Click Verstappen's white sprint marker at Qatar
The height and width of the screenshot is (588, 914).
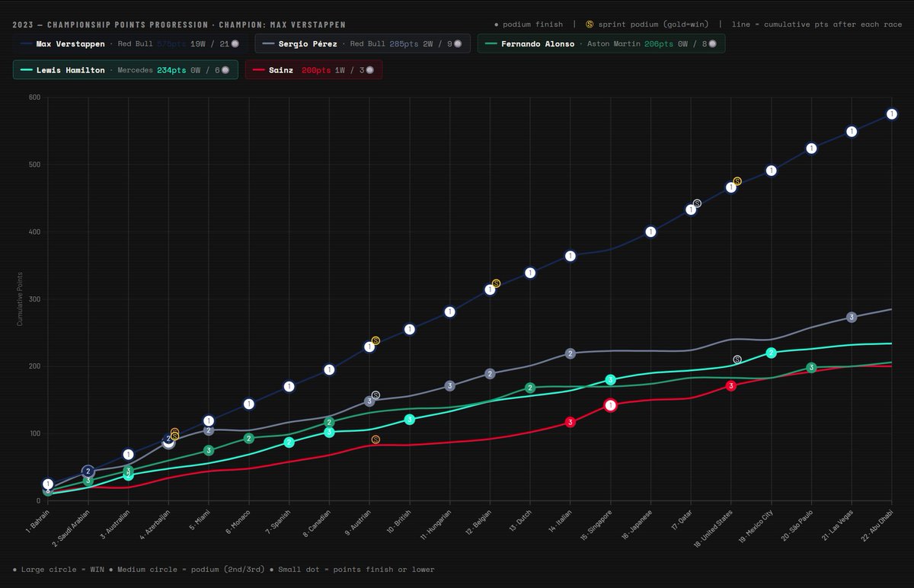pyautogui.click(x=697, y=203)
